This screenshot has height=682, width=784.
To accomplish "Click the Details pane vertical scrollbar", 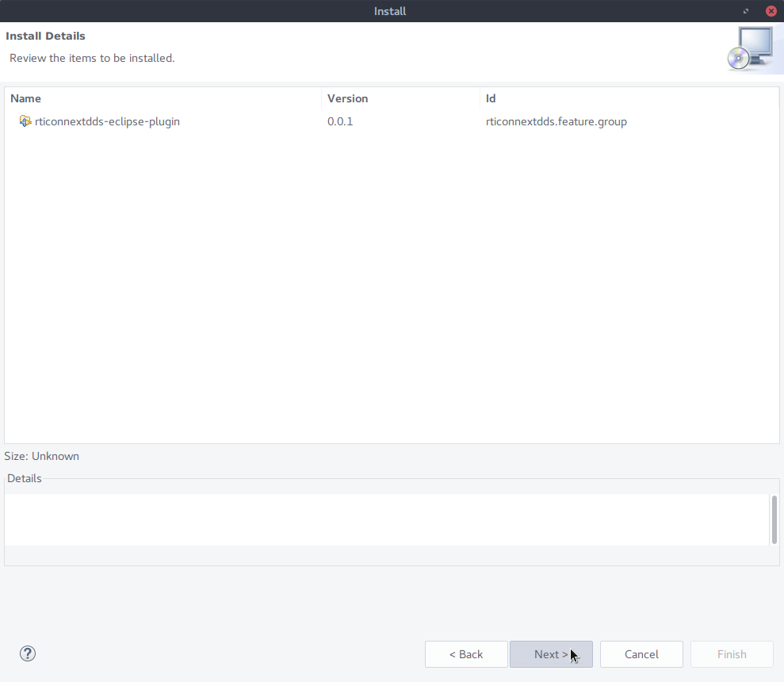I will [x=774, y=519].
